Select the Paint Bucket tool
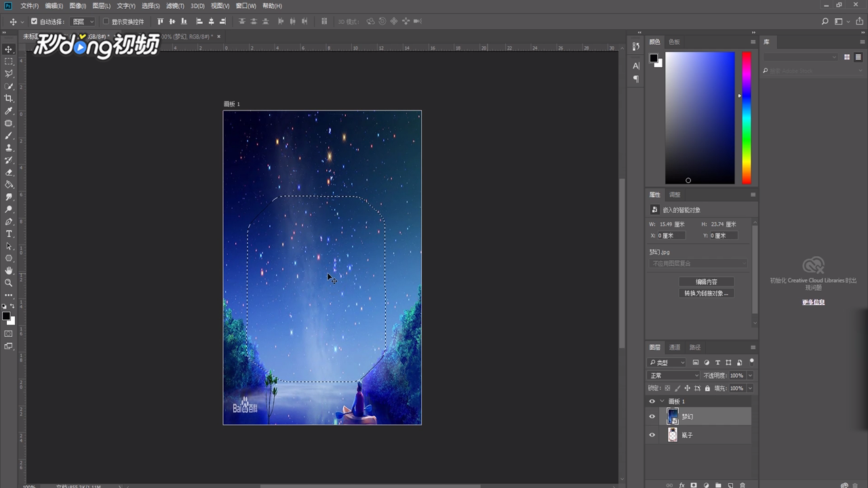The height and width of the screenshot is (488, 868). click(9, 184)
